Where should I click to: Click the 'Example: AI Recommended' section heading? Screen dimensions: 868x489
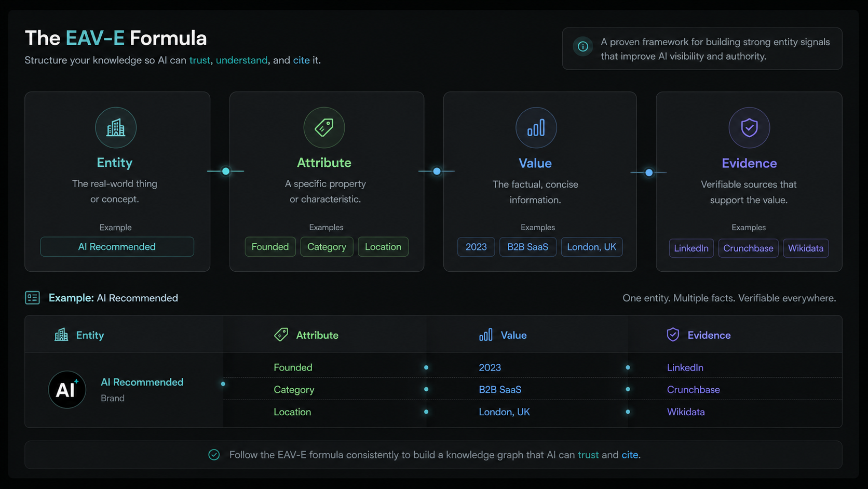pyautogui.click(x=113, y=298)
